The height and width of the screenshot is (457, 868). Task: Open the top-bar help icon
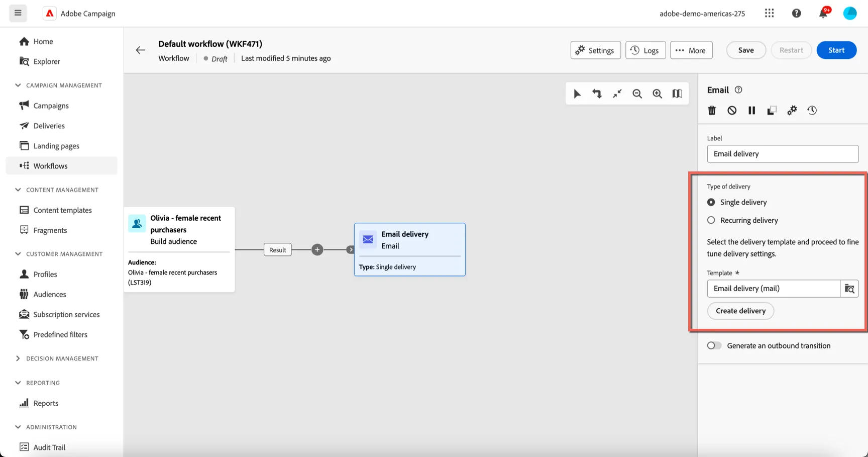[796, 13]
